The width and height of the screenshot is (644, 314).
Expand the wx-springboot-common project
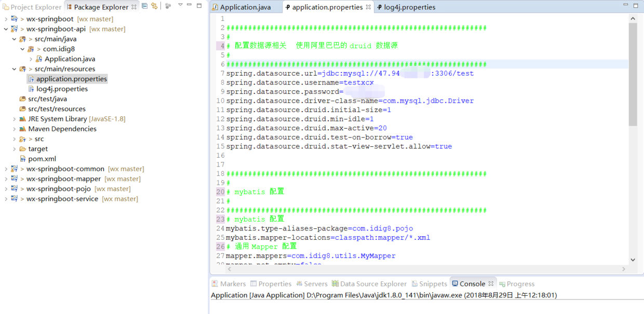pyautogui.click(x=6, y=169)
